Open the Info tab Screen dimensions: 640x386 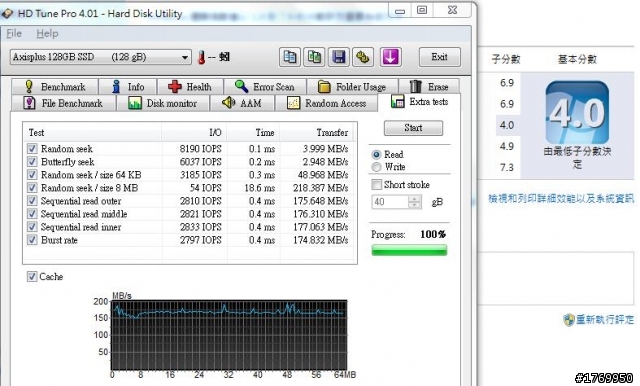(128, 87)
